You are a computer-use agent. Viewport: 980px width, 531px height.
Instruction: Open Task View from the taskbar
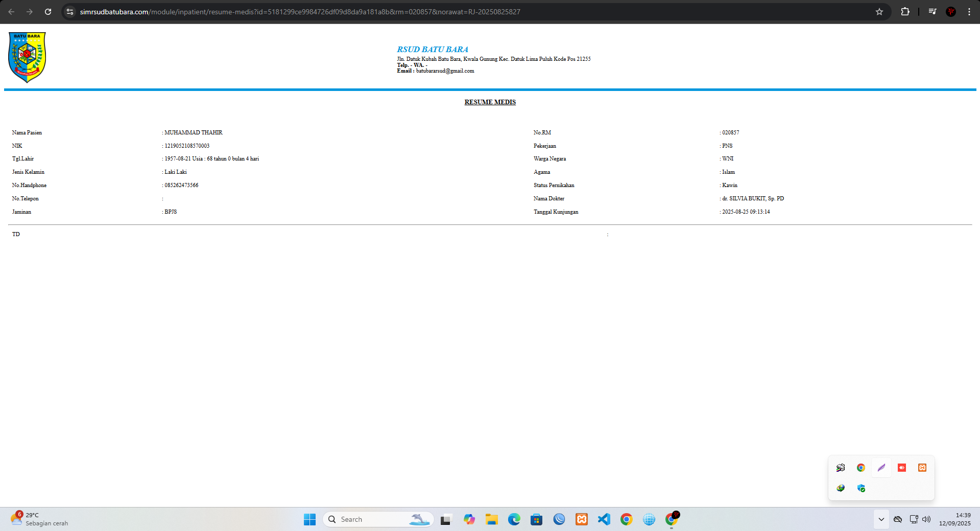[446, 519]
